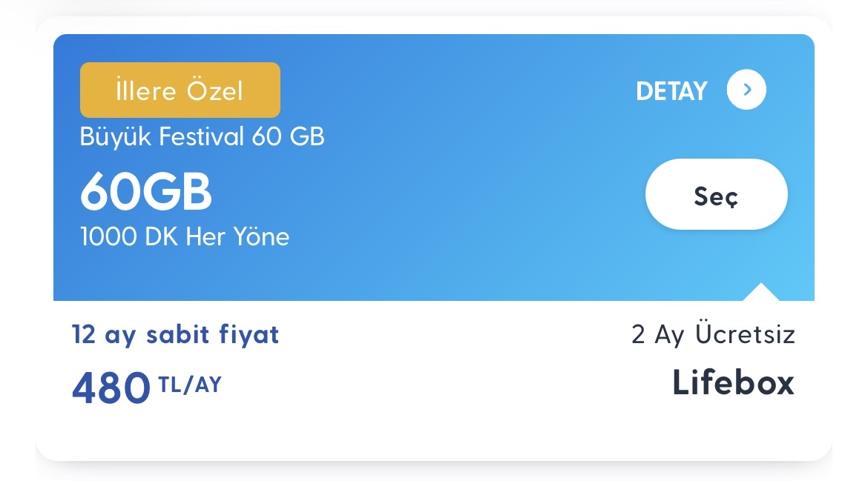Click the white footer area below the price
The image size is (868, 481).
point(434,434)
